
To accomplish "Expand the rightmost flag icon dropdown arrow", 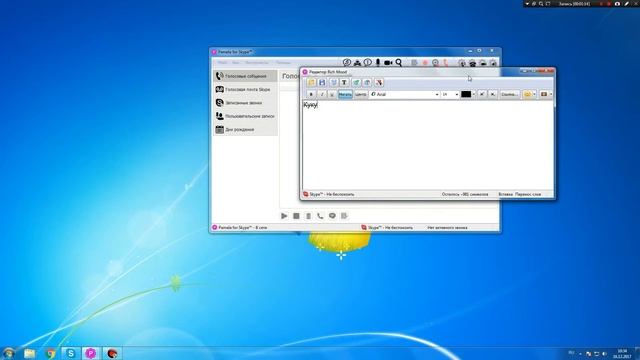I will coord(551,94).
